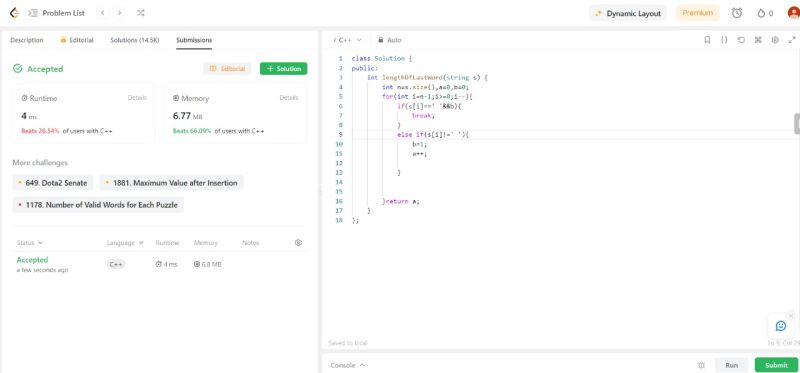Open submissions table settings gear

[x=298, y=243]
